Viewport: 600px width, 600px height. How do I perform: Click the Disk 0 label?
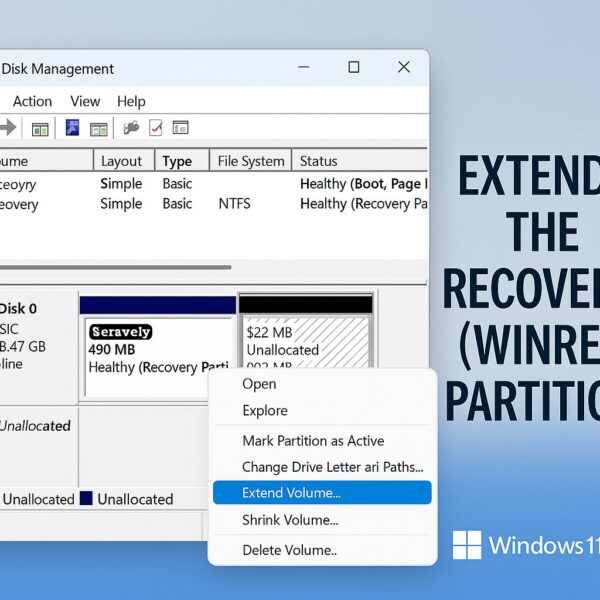click(18, 308)
